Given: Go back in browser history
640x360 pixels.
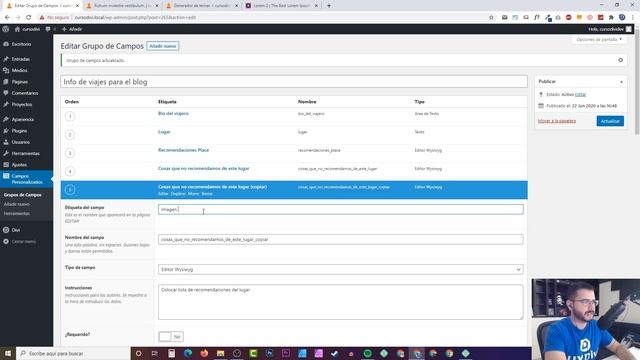Looking at the screenshot, I should coord(7,18).
